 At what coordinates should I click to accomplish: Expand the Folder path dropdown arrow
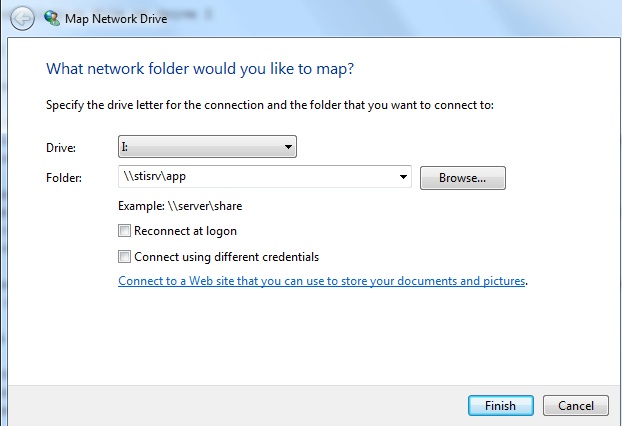pos(403,178)
